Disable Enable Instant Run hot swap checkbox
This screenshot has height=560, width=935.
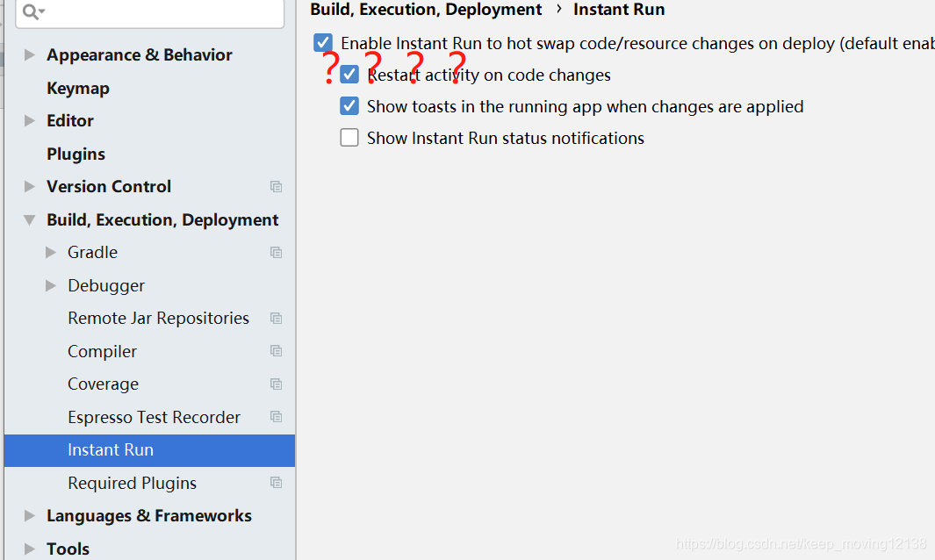tap(324, 42)
